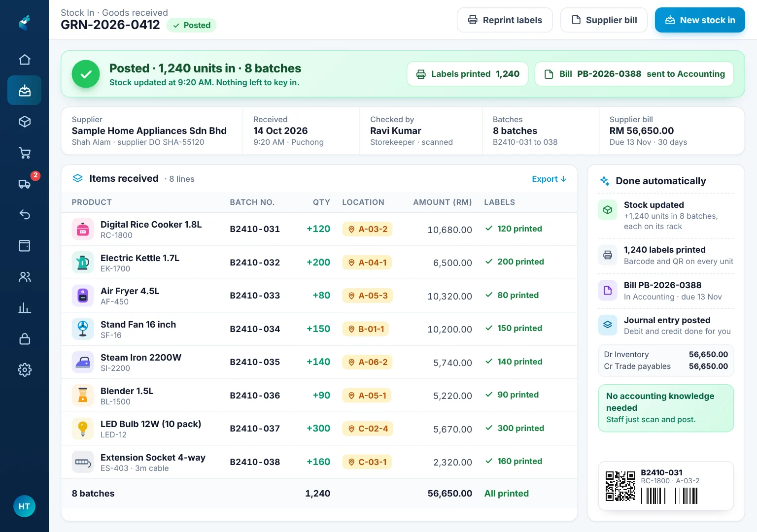Open the returns arrow sidebar icon
The height and width of the screenshot is (532, 757).
coord(25,214)
